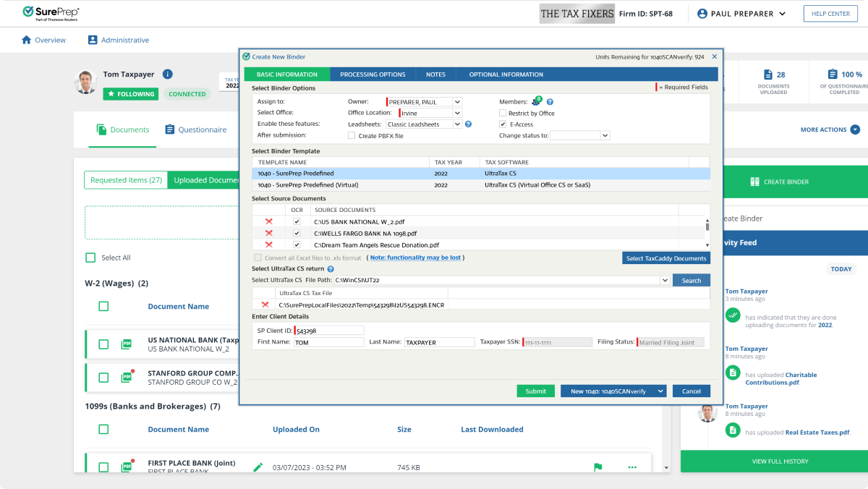The height and width of the screenshot is (489, 868).
Task: Open the Office Location dropdown
Action: click(457, 114)
